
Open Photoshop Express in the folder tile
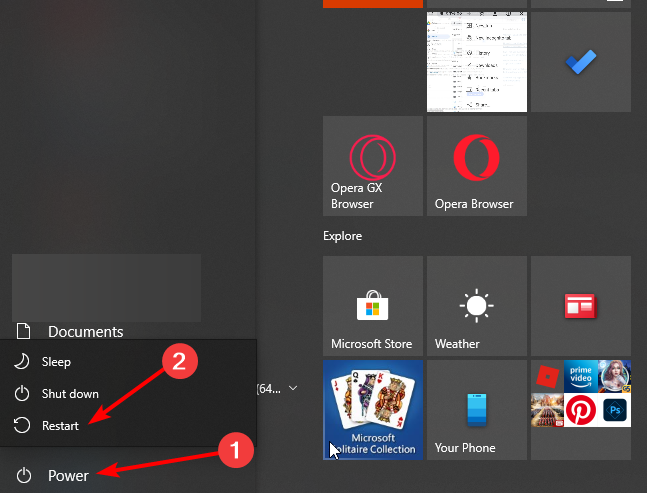pos(614,410)
